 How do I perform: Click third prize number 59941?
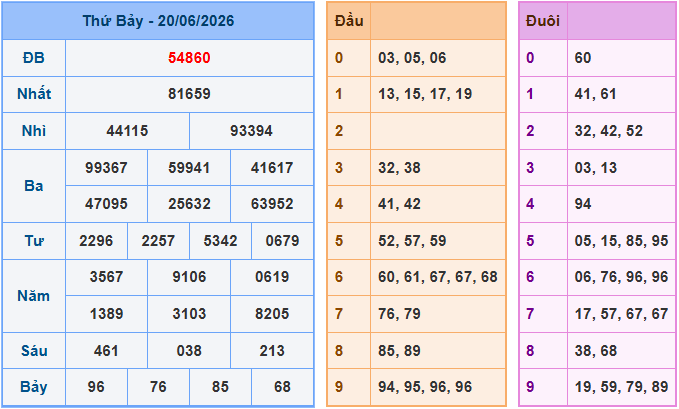pos(189,168)
